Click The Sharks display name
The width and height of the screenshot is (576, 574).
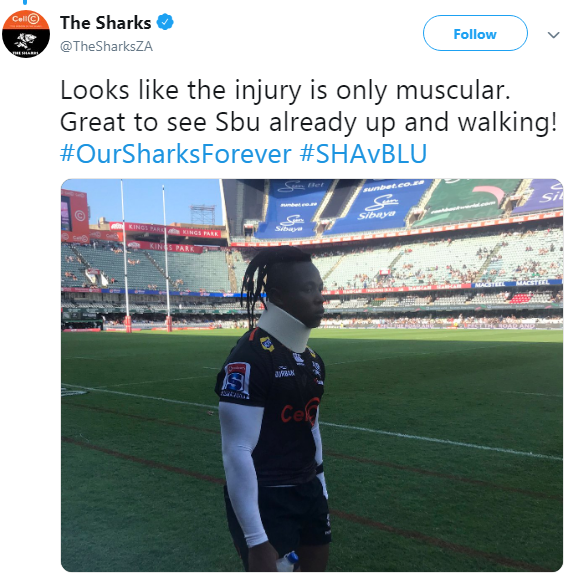point(105,23)
